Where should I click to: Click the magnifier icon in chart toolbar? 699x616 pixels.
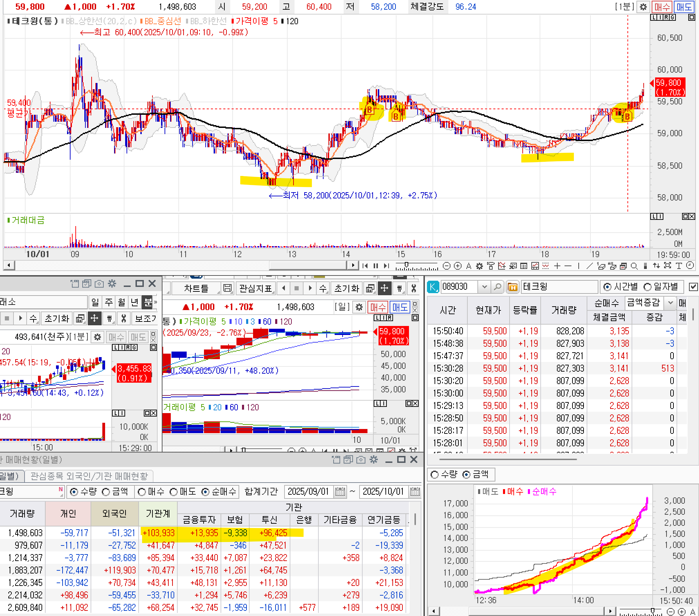(634, 266)
